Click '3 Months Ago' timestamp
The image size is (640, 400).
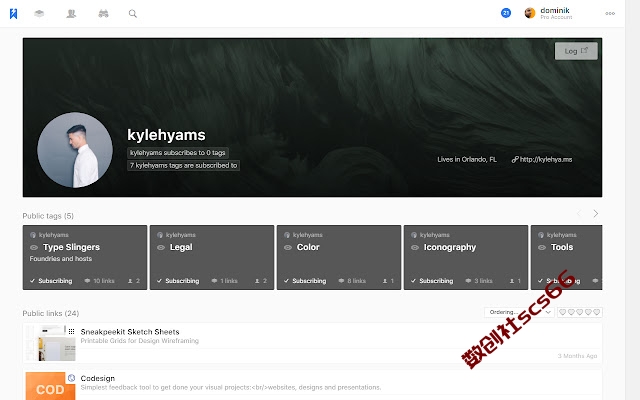577,356
